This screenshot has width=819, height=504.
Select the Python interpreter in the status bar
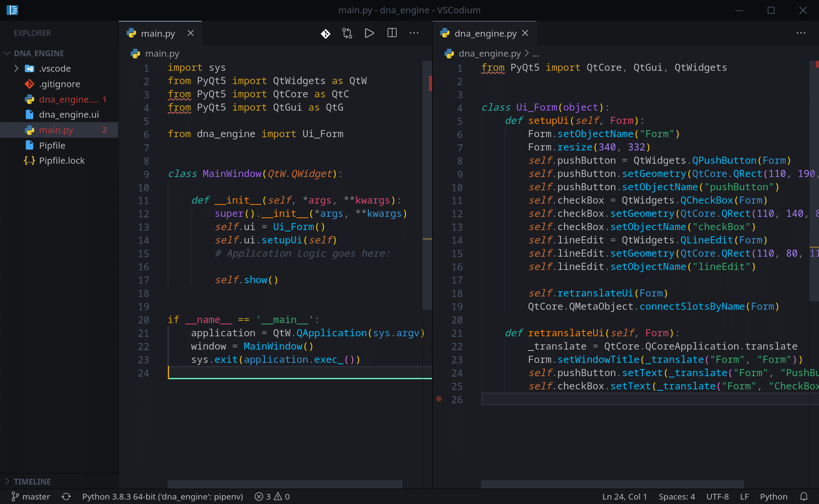162,496
